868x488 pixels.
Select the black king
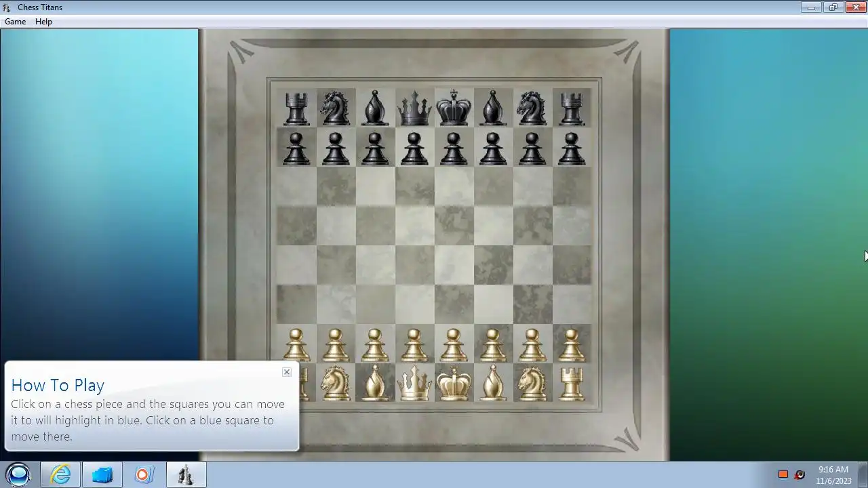tap(454, 107)
